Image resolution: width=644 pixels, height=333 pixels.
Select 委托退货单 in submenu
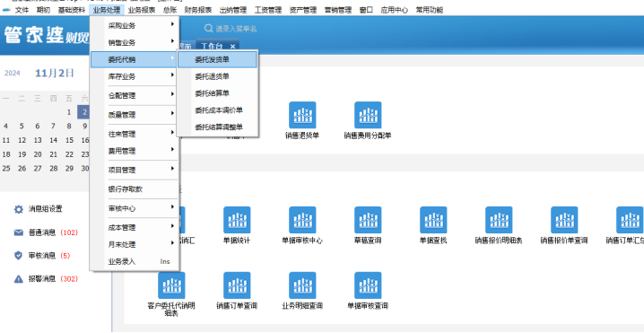pos(217,76)
